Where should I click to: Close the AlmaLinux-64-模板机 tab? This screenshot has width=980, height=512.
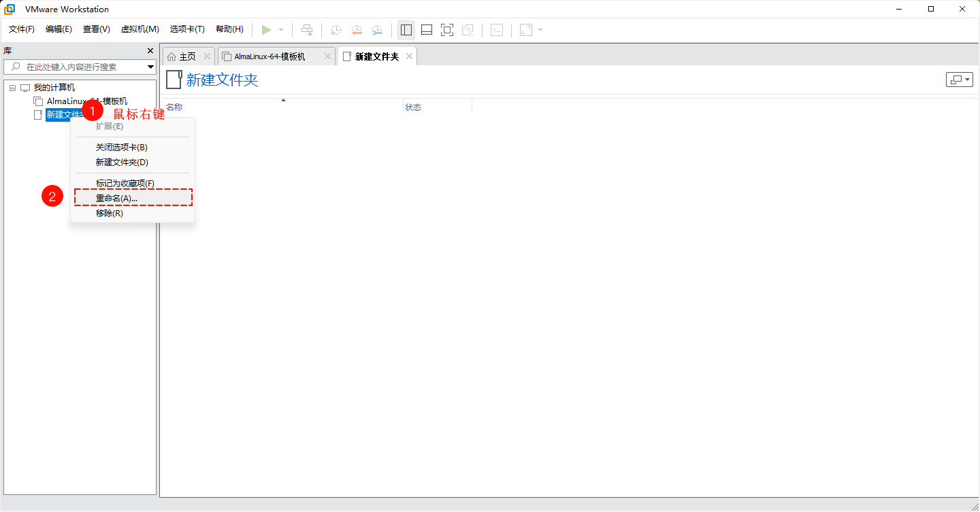[x=327, y=56]
